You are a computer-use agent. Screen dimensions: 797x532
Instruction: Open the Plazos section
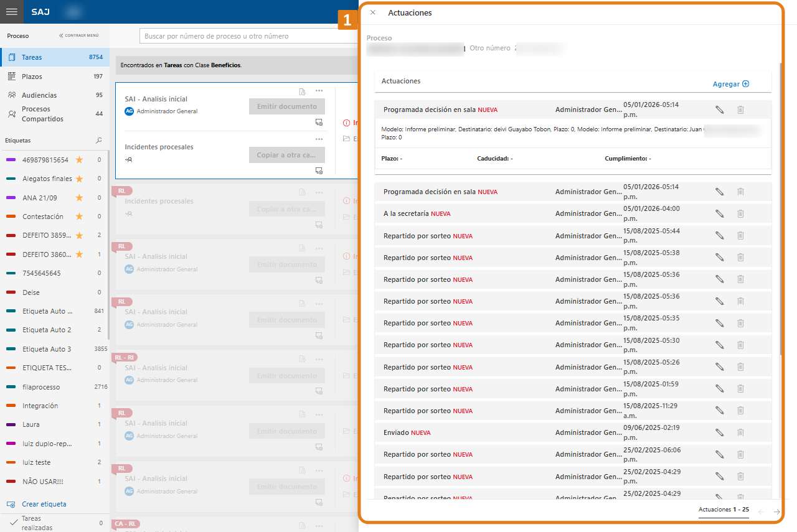click(x=32, y=77)
